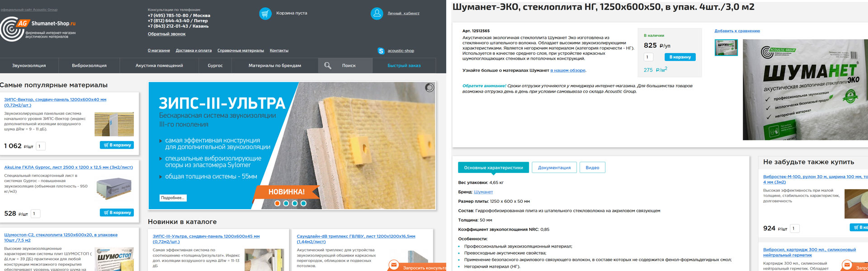Switch to the Документация tab
This screenshot has width=868, height=271.
(x=554, y=168)
